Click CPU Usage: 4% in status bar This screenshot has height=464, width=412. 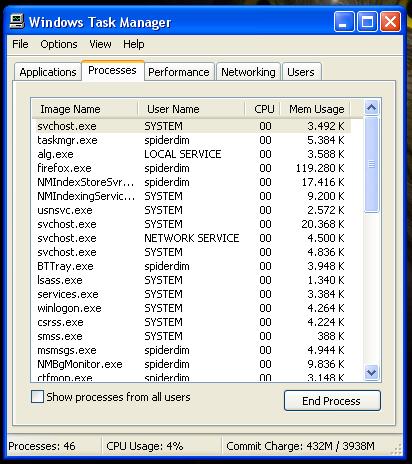click(145, 446)
